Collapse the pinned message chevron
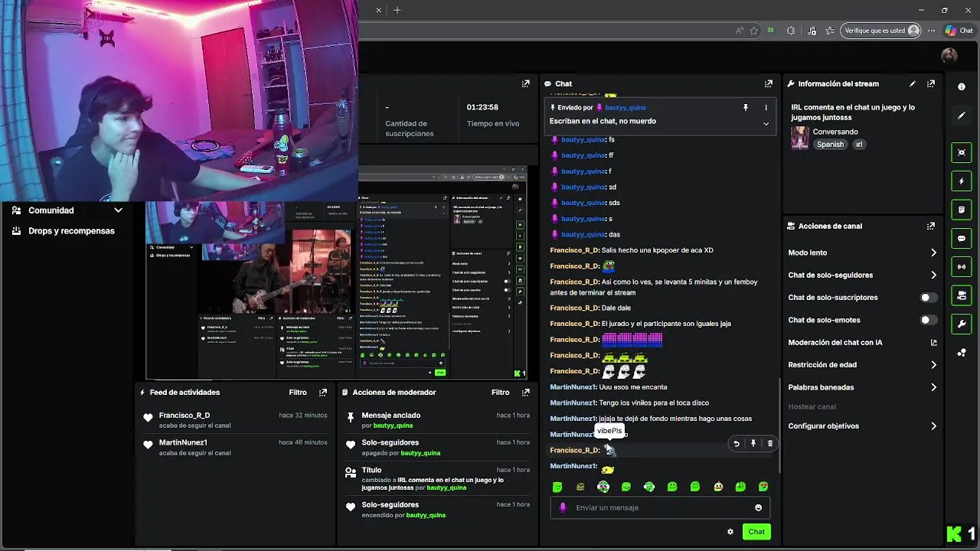The width and height of the screenshot is (980, 551). (x=766, y=123)
